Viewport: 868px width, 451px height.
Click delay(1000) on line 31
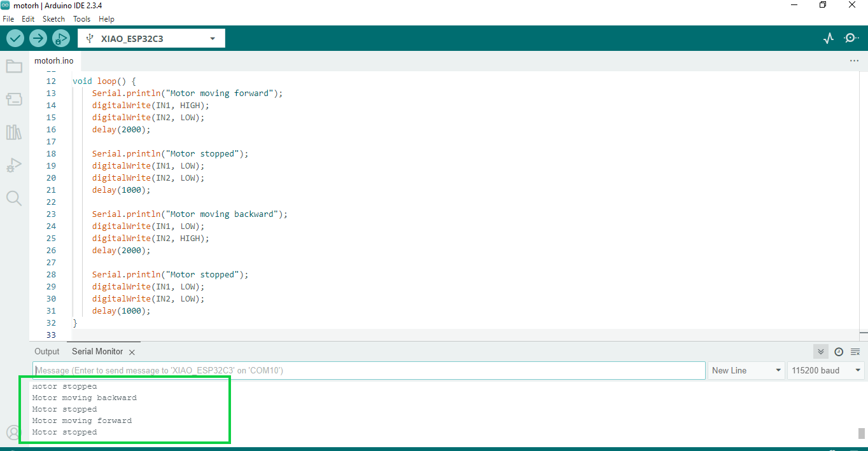click(x=121, y=310)
